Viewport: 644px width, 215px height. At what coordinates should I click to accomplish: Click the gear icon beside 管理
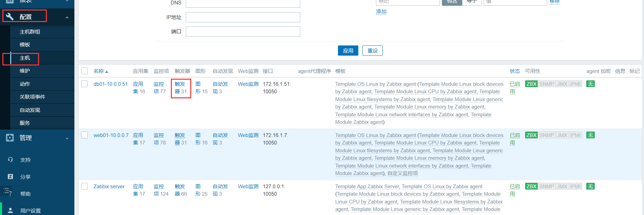point(10,138)
